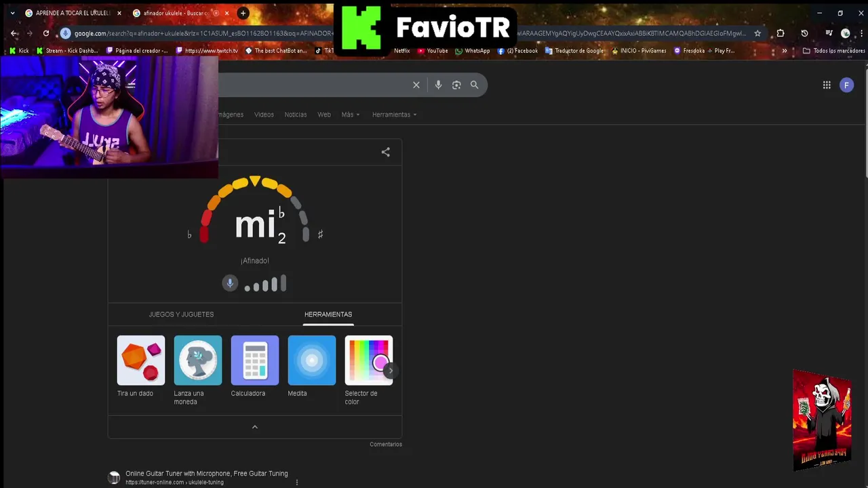This screenshot has height=488, width=868.
Task: Switch to Juegos y Juguetes tab
Action: coord(181,314)
